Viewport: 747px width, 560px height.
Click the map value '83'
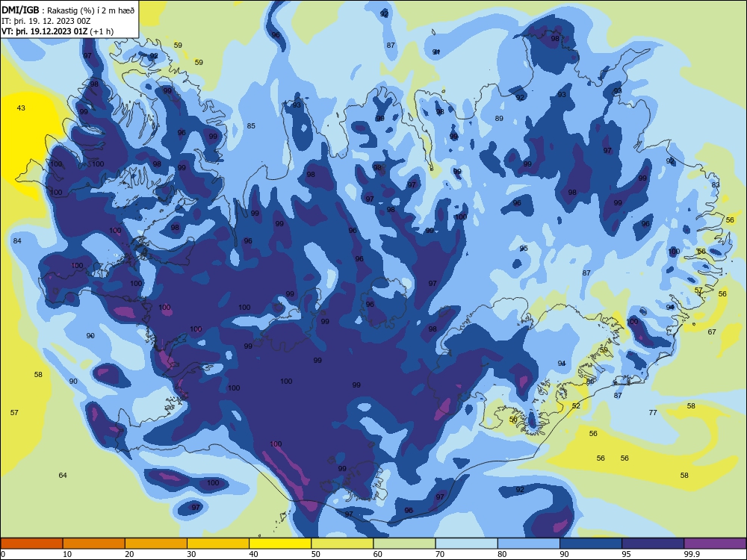point(716,184)
